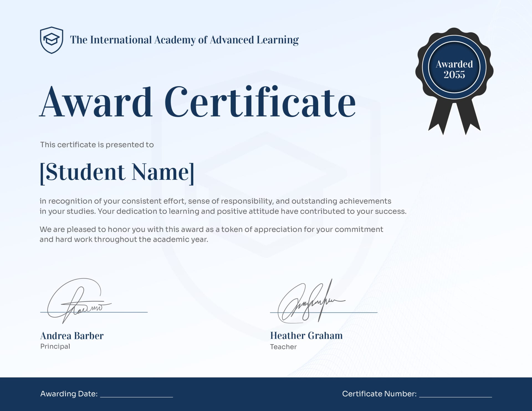Click the Andrea Barber name text
532x411 pixels.
pyautogui.click(x=72, y=336)
